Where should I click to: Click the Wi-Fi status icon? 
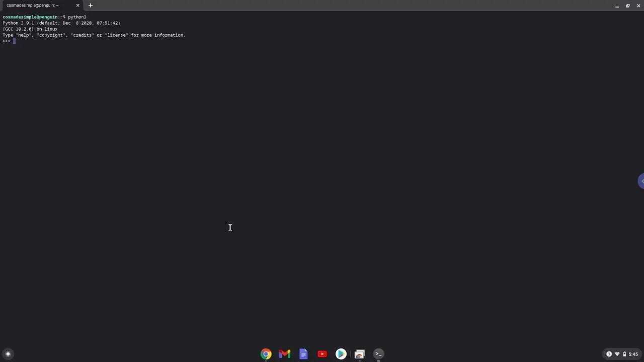(x=617, y=354)
